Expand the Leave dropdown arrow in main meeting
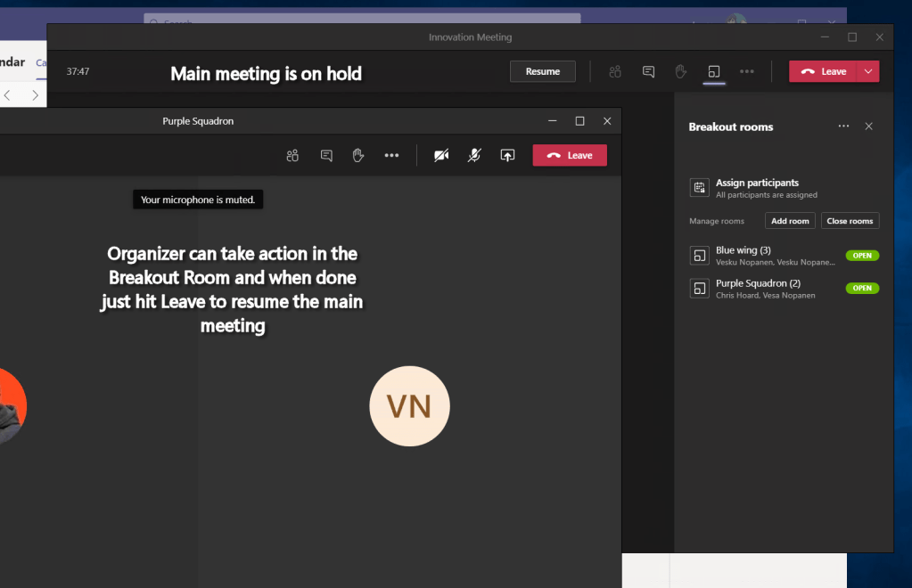Screen dimensions: 912x588 [868, 71]
